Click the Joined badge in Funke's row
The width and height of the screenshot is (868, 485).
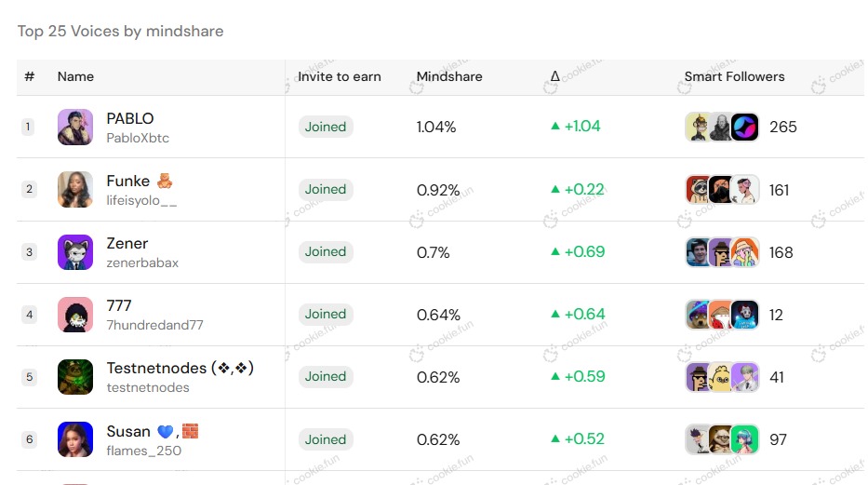[x=326, y=189]
